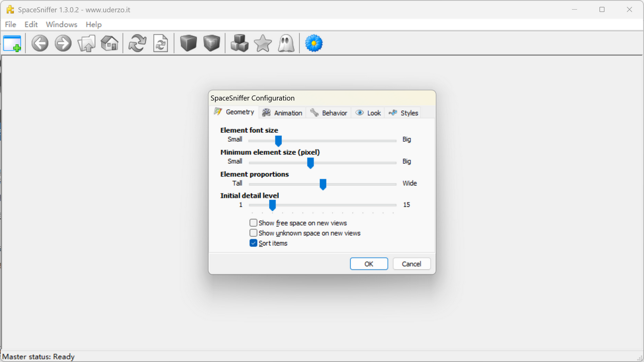Enable showing free space on new views
Image resolution: width=644 pixels, height=362 pixels.
[254, 222]
